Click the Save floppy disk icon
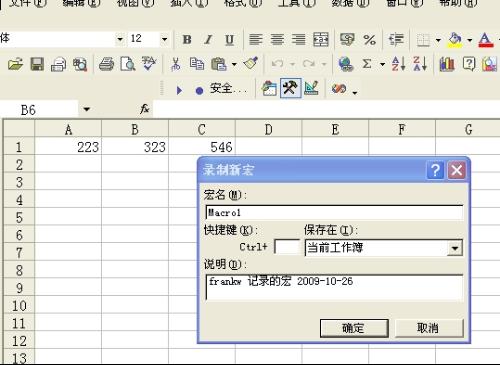The image size is (500, 365). click(x=37, y=64)
